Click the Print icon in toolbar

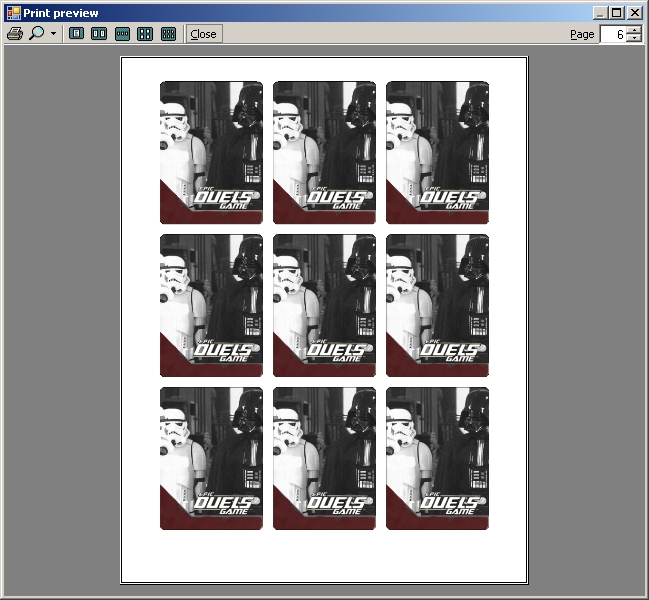[15, 34]
